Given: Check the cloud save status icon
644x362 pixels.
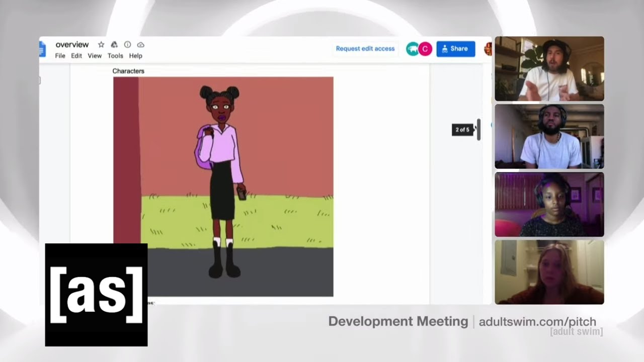Looking at the screenshot, I should [x=141, y=45].
